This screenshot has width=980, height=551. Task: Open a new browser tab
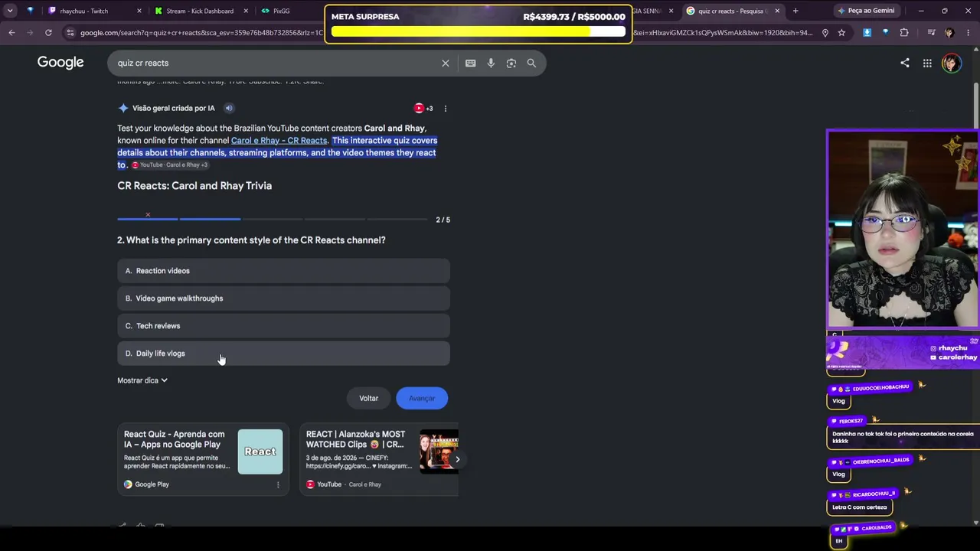coord(795,11)
